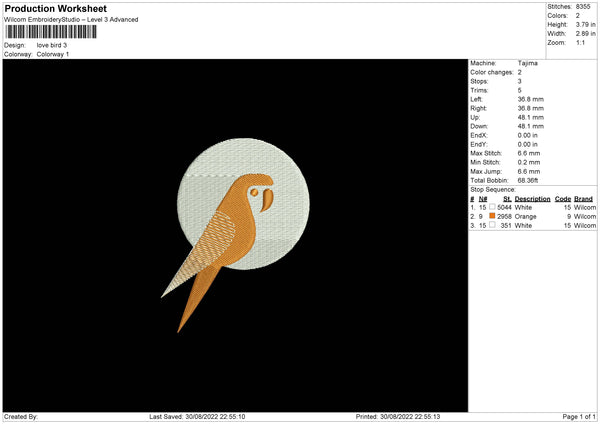
Task: Click the Code column header
Action: 563,199
